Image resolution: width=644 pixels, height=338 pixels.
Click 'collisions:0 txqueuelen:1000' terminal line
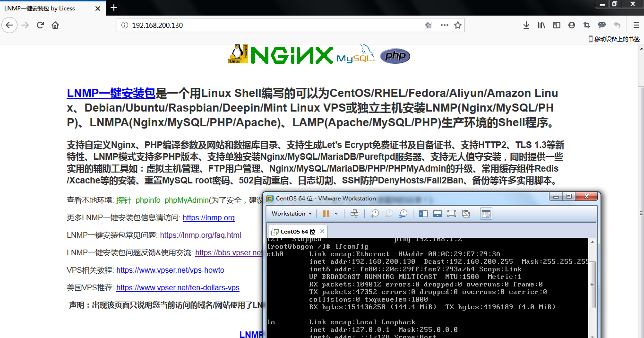tap(369, 299)
